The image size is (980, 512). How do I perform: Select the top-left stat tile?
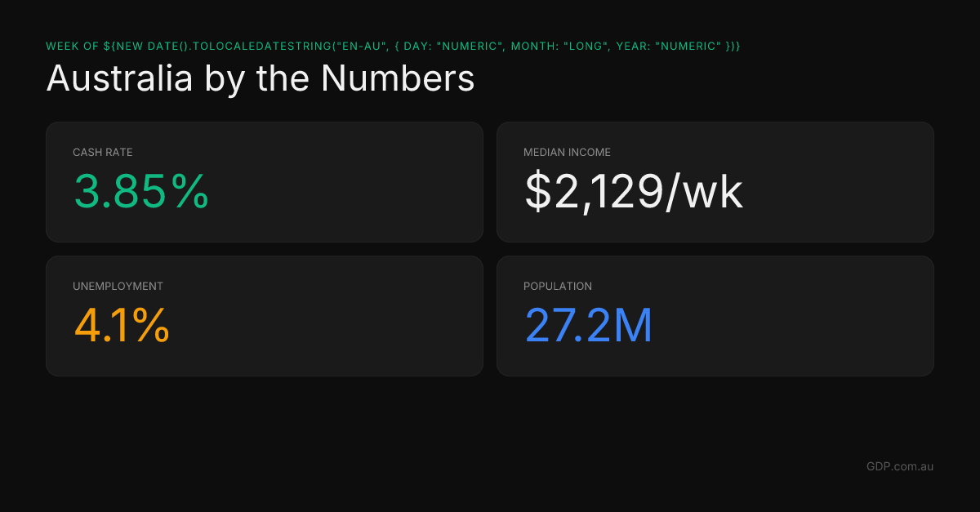point(265,181)
